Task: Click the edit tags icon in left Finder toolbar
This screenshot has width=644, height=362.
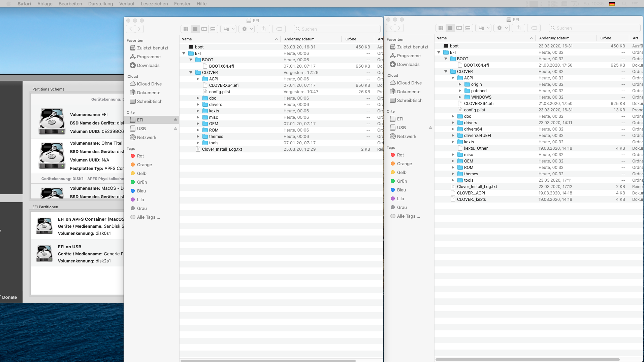Action: pos(279,29)
